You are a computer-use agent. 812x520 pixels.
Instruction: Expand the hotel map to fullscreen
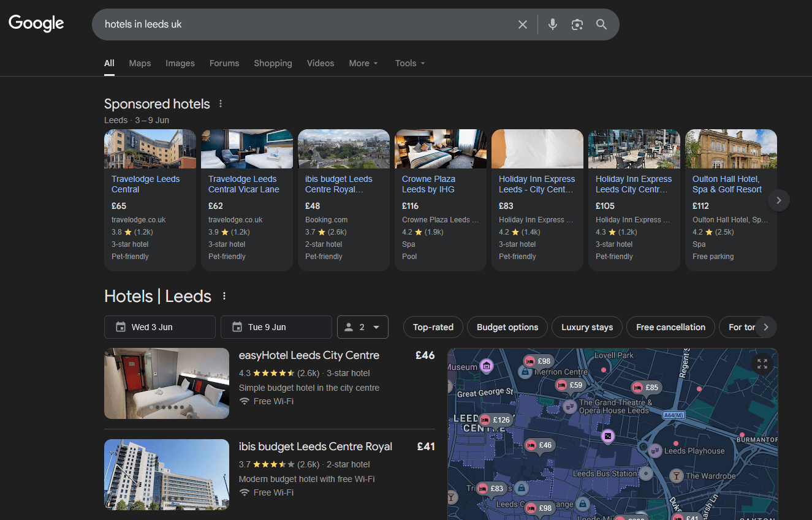762,364
